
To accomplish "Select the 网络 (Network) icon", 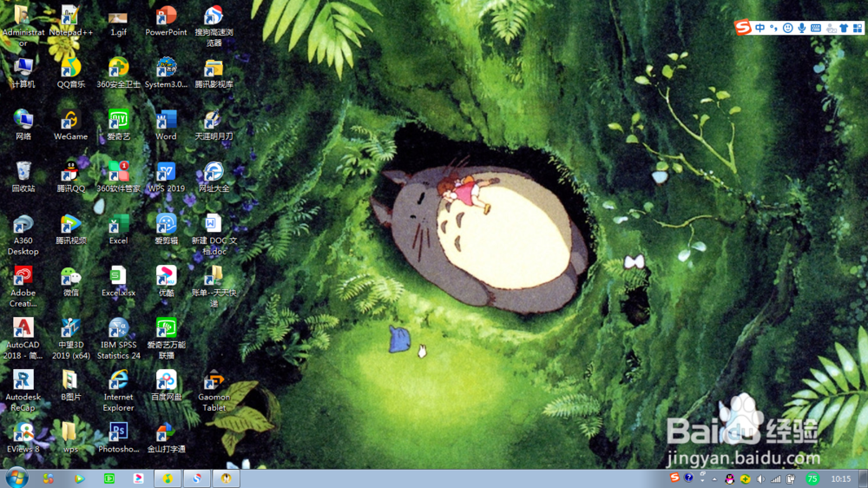I will [23, 125].
